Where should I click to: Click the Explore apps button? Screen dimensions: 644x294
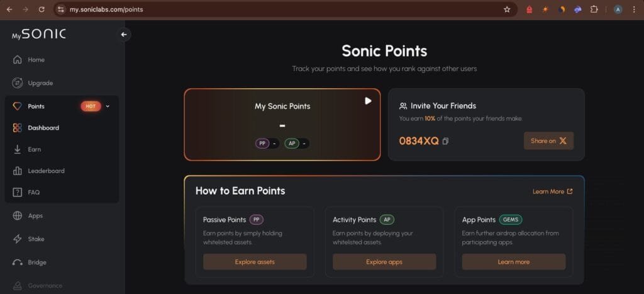tap(384, 262)
